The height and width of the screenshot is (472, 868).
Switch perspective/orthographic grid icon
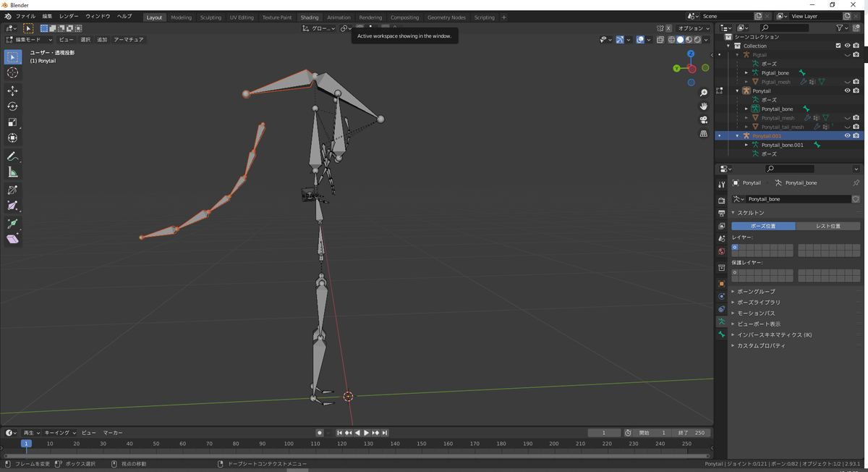click(704, 134)
